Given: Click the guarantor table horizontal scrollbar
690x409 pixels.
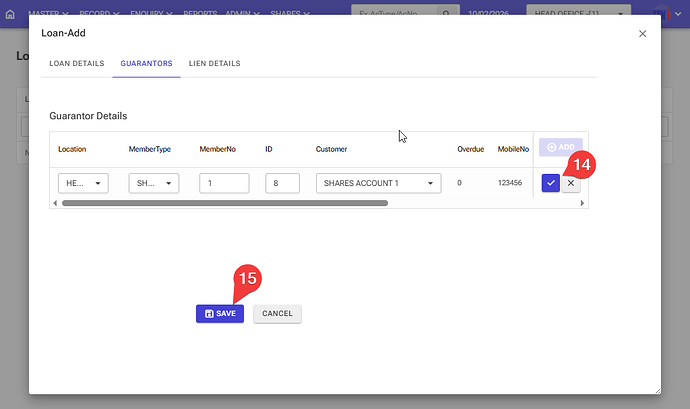Looking at the screenshot, I should pyautogui.click(x=225, y=203).
